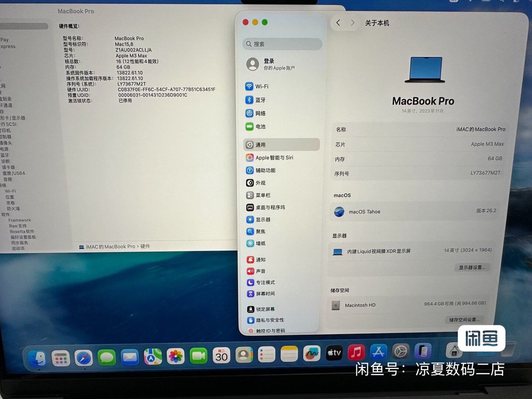Screen dimensions: 532x399
Task: Select 通用 (General) in settings sidebar
Action: (x=282, y=145)
